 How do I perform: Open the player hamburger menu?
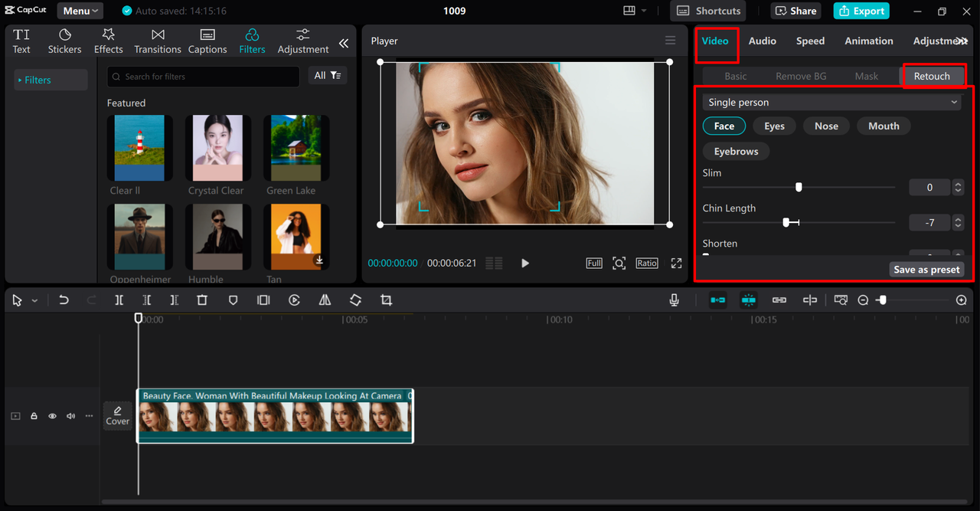tap(670, 41)
